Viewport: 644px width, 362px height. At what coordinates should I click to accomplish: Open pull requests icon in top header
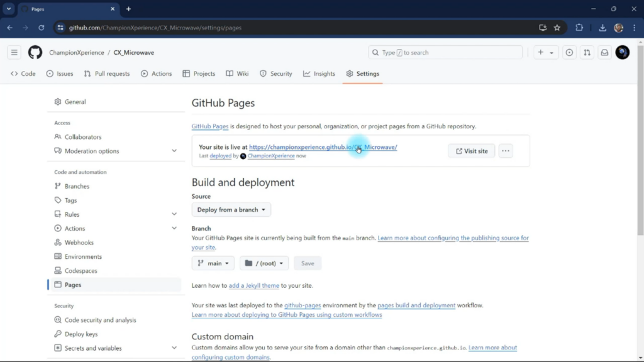[x=587, y=53]
